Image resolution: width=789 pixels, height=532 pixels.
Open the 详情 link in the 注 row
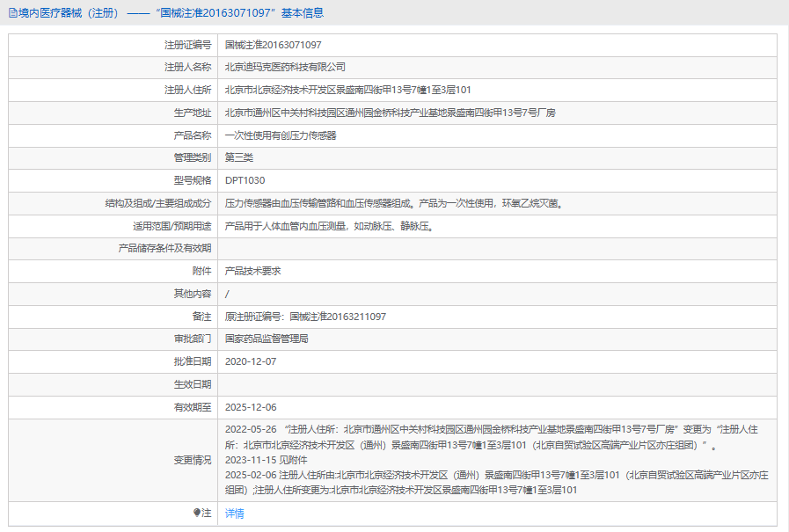coord(234,514)
